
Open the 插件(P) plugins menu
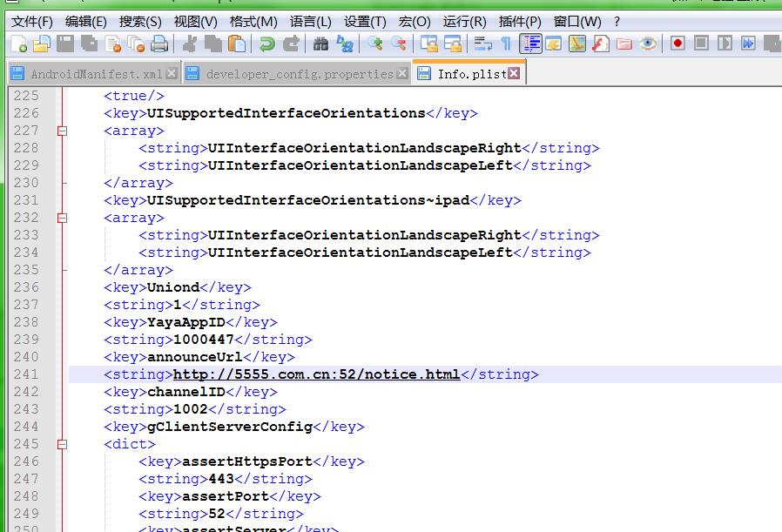tap(520, 21)
